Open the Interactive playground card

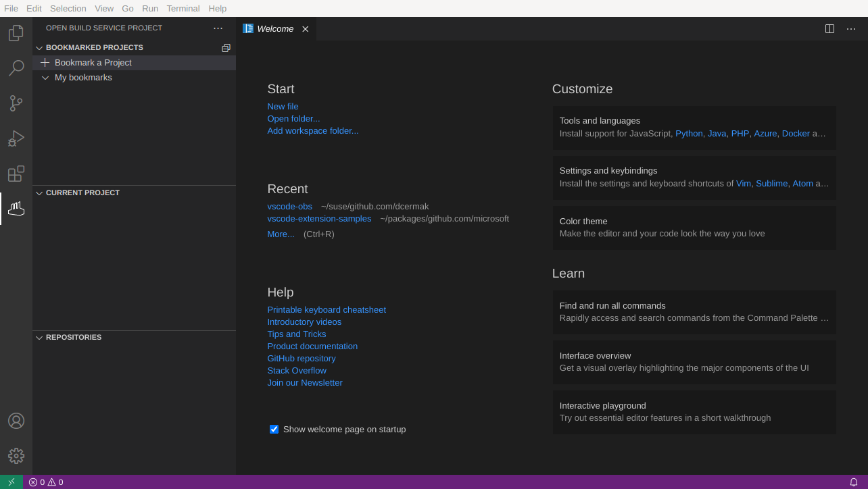(694, 412)
